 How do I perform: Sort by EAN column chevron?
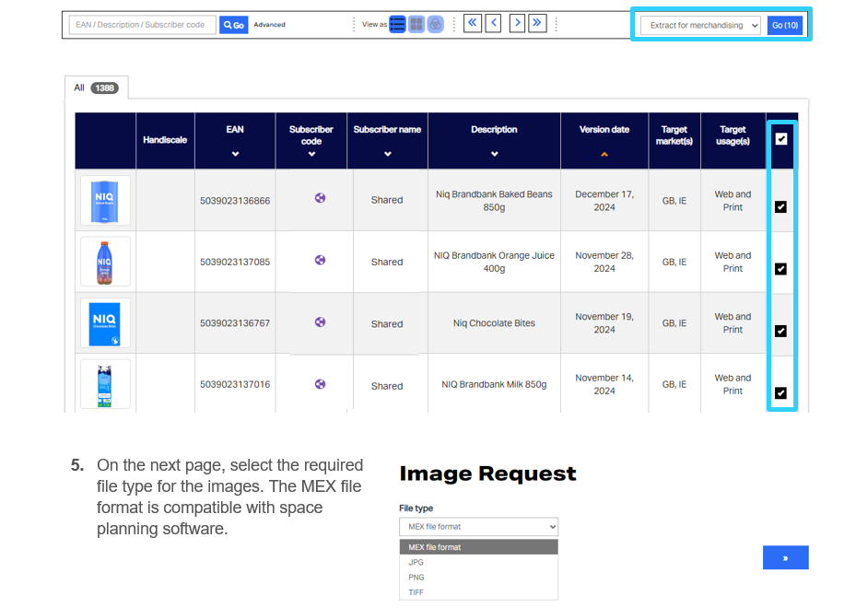pyautogui.click(x=235, y=154)
